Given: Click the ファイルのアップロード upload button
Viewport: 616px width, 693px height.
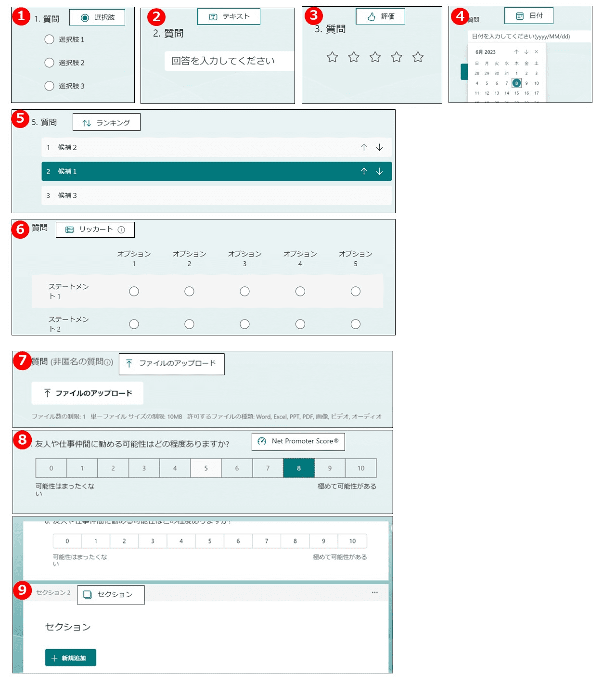Looking at the screenshot, I should tap(87, 393).
